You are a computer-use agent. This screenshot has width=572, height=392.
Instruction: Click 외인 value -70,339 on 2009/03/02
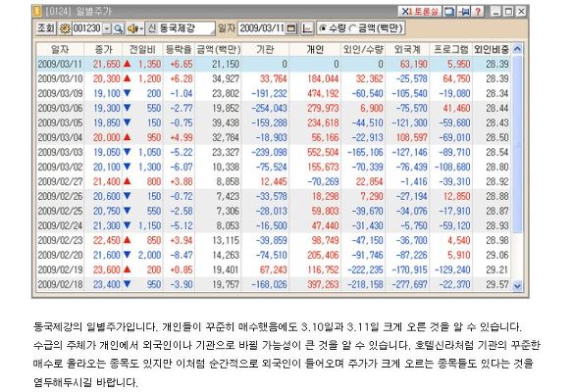click(367, 167)
